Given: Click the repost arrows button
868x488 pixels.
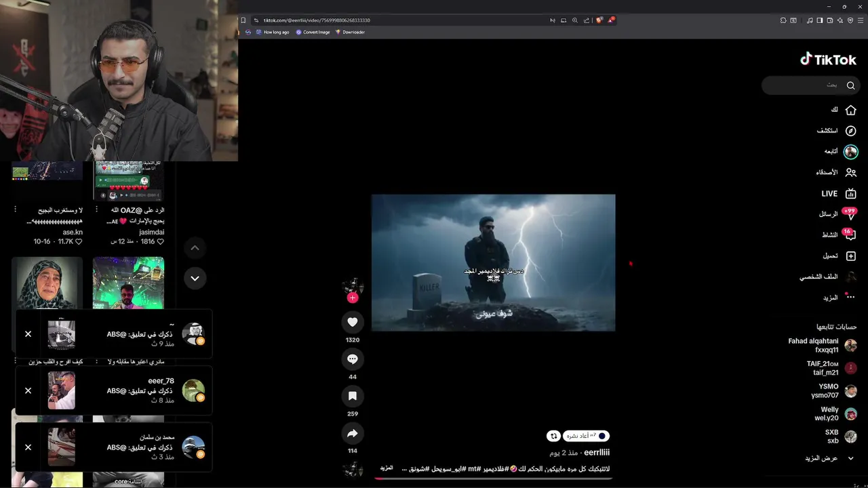Looking at the screenshot, I should point(554,436).
